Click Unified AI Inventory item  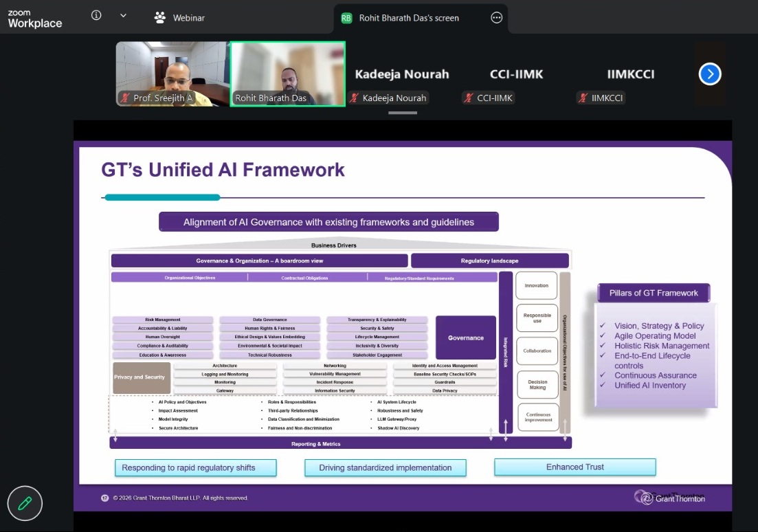pyautogui.click(x=649, y=386)
